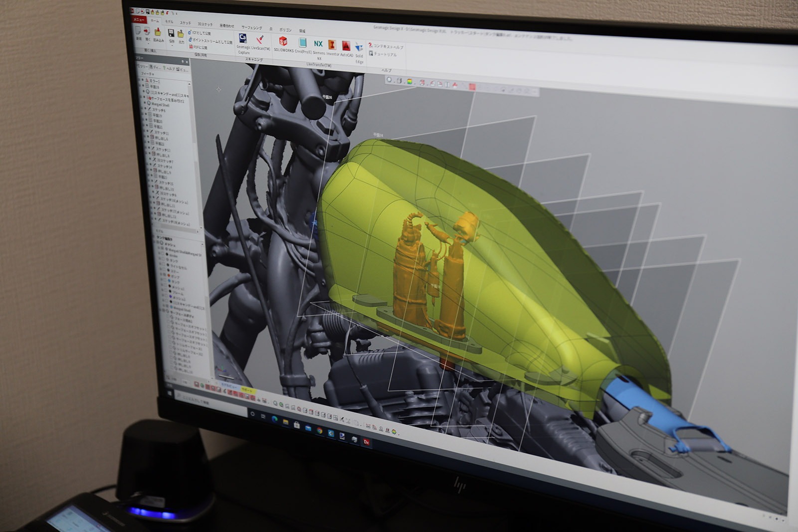Click the Mail app taskbar icon
The width and height of the screenshot is (798, 532).
[308, 428]
